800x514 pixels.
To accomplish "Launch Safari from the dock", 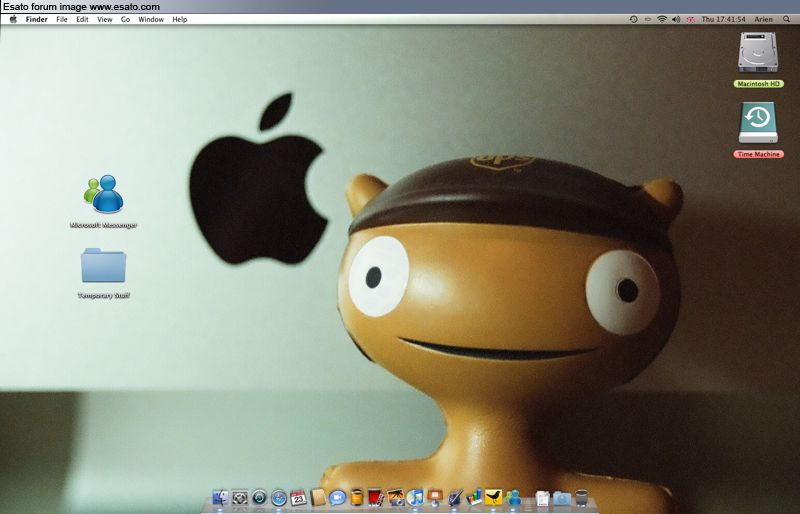I will [279, 497].
